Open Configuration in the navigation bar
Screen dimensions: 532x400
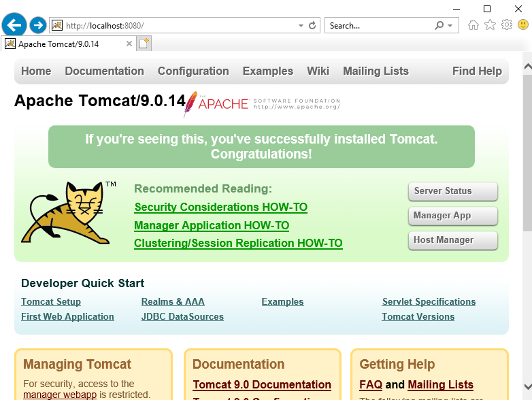point(193,71)
